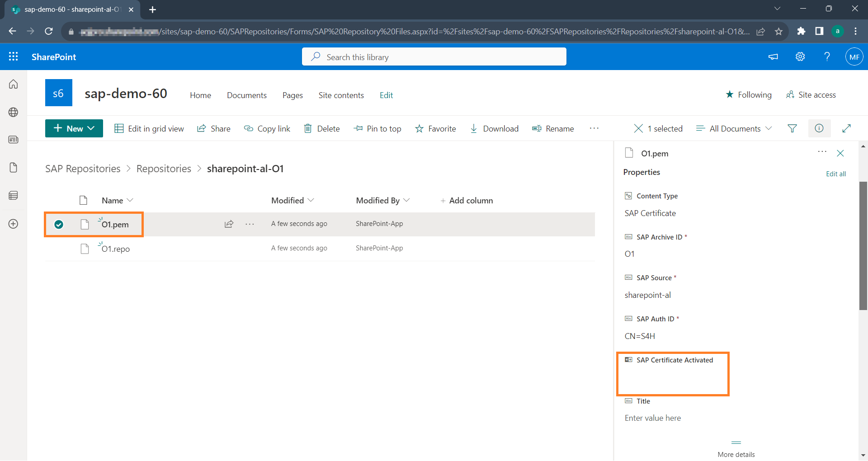
Task: Click the browser extensions puzzle icon
Action: pos(801,31)
